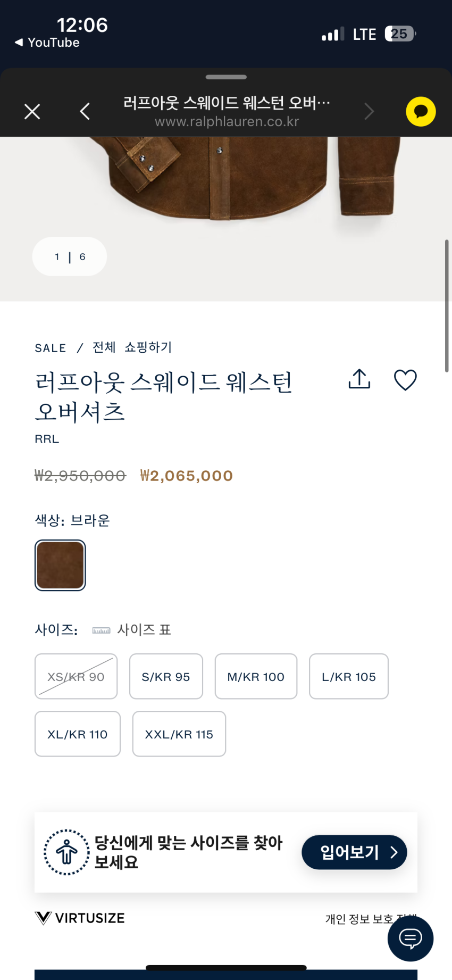452x980 pixels.
Task: Select the brown color swatch
Action: [x=60, y=566]
